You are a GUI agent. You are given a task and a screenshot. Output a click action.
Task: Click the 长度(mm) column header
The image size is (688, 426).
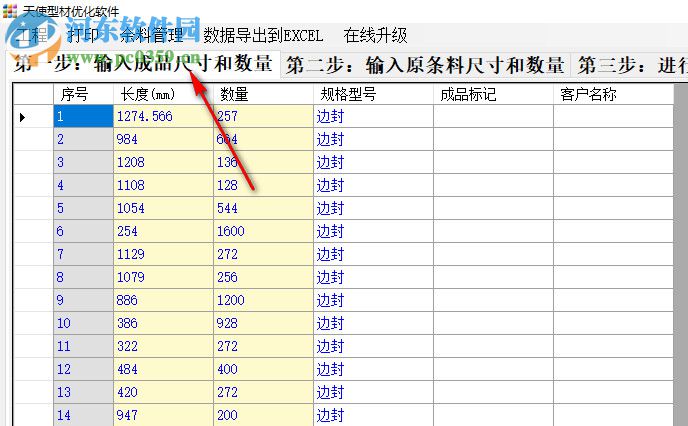tap(163, 94)
